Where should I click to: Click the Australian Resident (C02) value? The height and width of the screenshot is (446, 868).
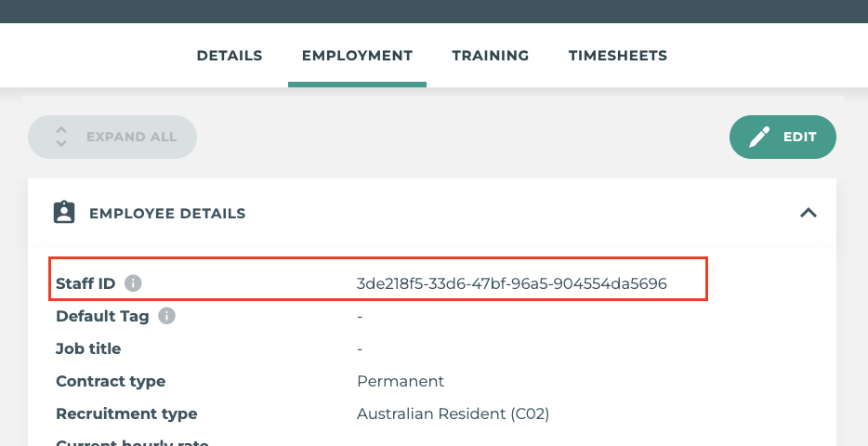(x=453, y=413)
